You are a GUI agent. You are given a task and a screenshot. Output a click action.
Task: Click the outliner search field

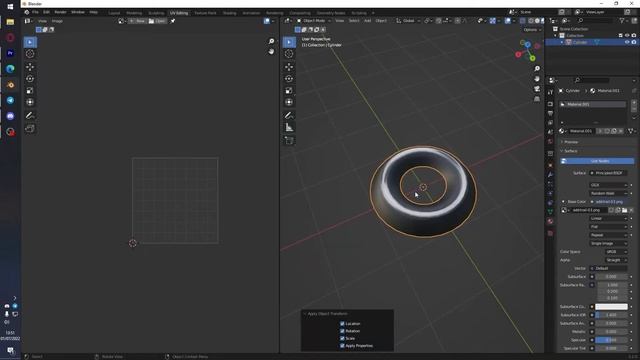(595, 20)
